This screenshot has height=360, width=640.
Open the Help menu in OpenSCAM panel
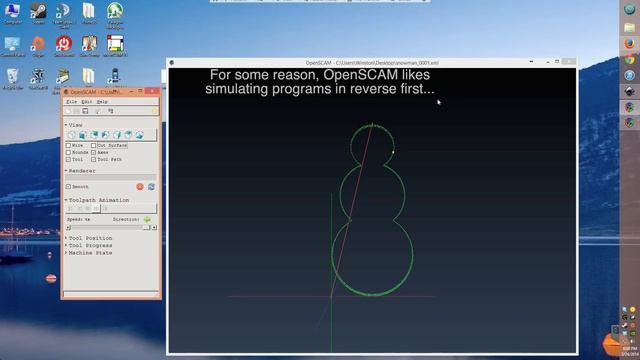tap(102, 102)
